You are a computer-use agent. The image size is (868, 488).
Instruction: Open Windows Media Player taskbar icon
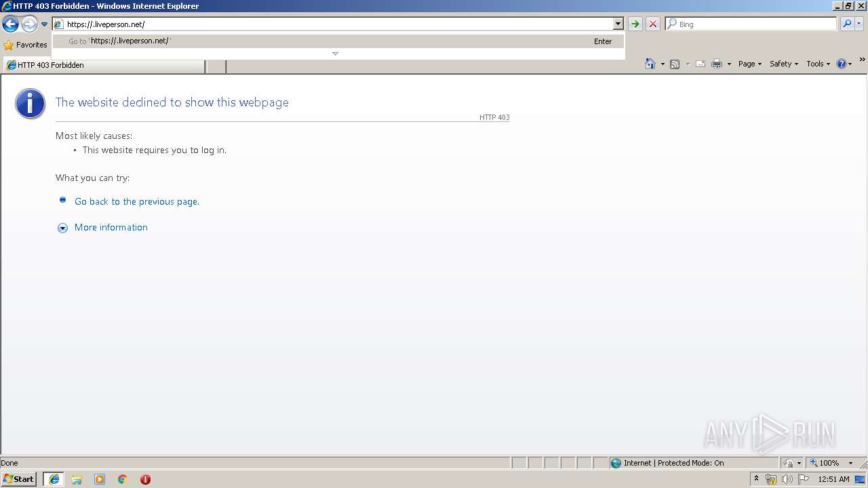coord(100,479)
